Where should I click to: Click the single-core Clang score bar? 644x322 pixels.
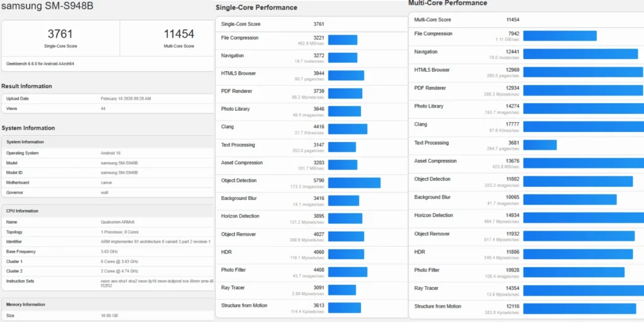pos(348,129)
